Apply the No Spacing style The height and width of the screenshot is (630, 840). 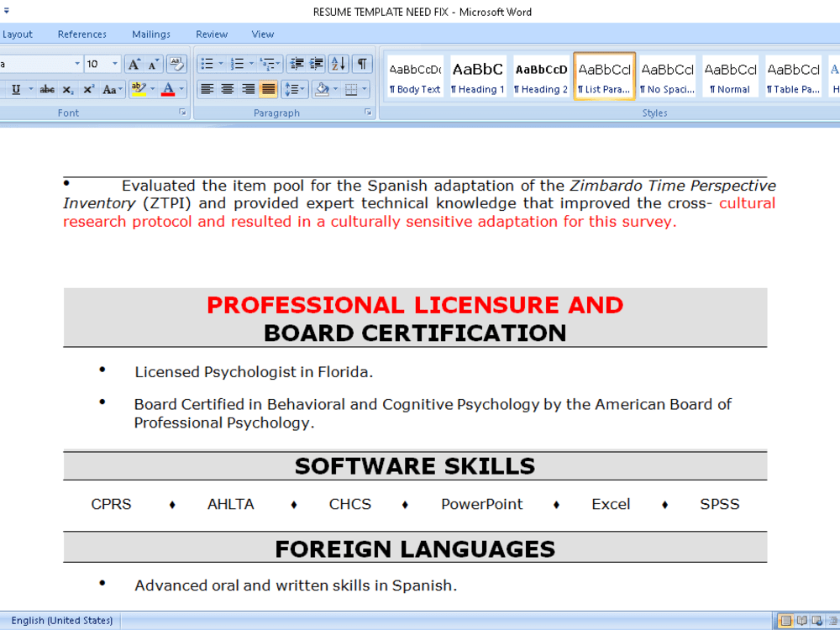pyautogui.click(x=668, y=76)
